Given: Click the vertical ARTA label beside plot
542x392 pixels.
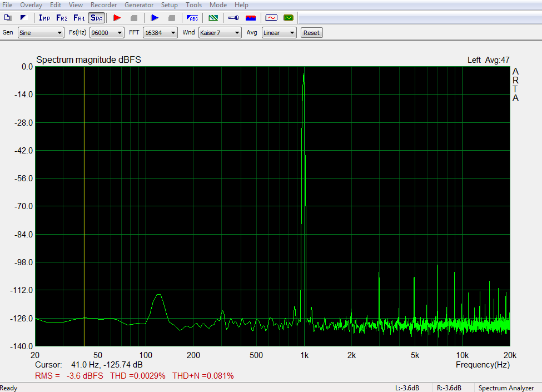Looking at the screenshot, I should click(x=515, y=85).
